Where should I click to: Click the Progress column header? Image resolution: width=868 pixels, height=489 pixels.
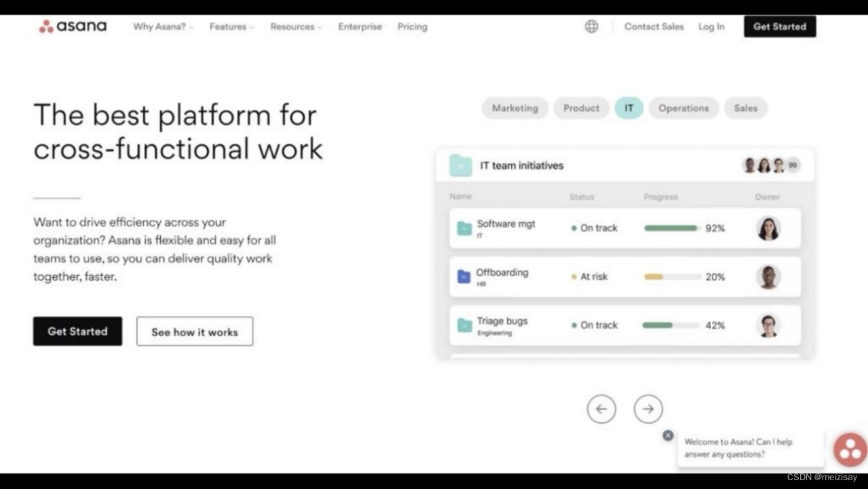tap(660, 197)
